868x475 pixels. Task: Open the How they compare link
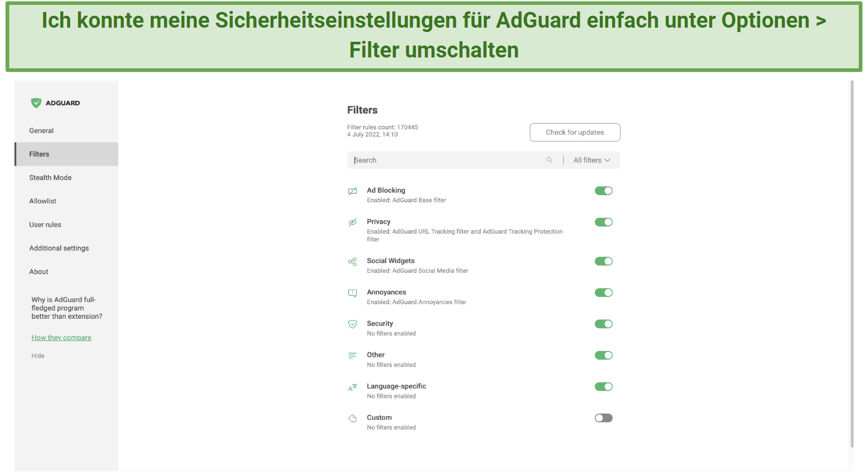click(x=61, y=338)
